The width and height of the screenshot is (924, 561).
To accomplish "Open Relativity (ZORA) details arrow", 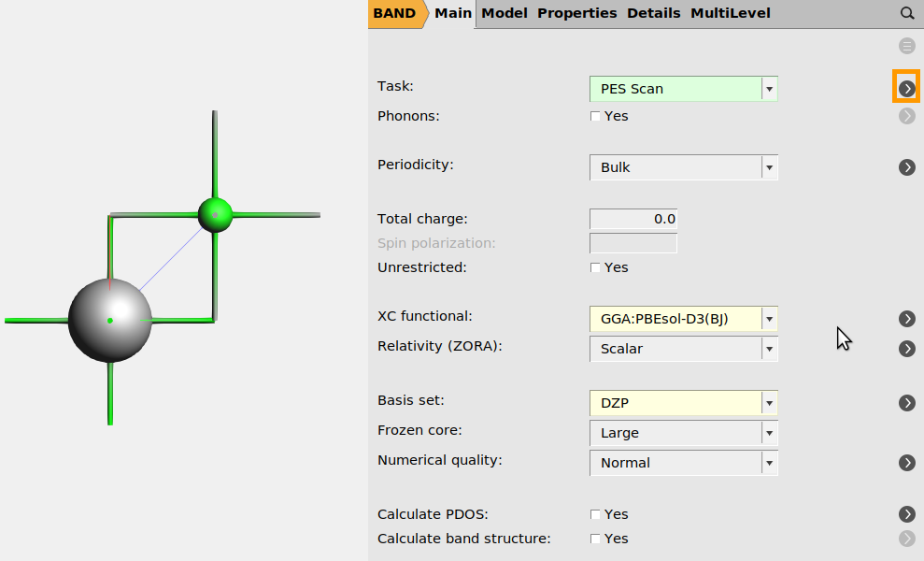I will click(x=906, y=349).
